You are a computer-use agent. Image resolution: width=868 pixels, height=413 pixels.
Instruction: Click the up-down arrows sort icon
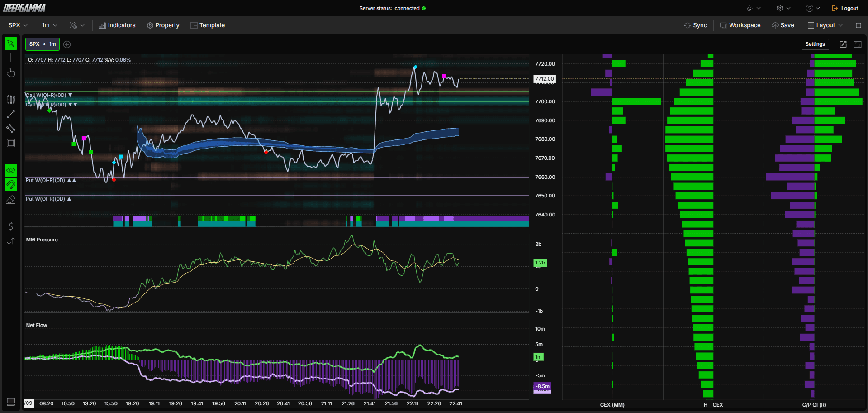pyautogui.click(x=11, y=241)
